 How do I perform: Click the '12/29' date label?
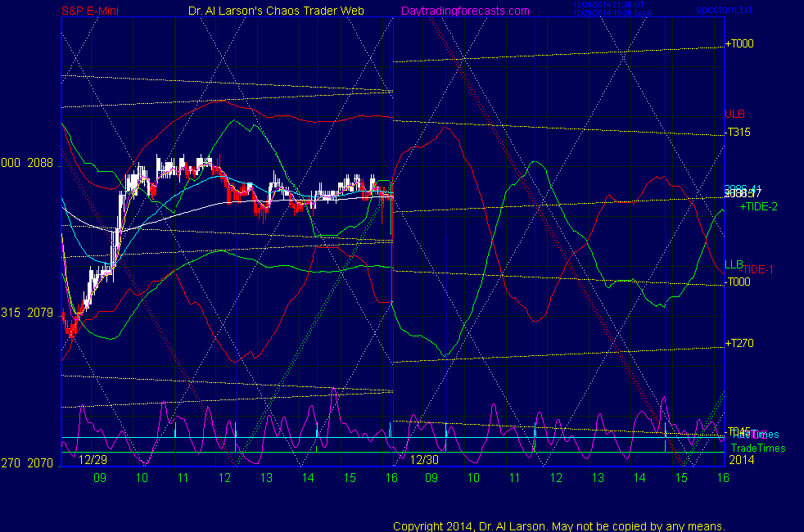click(x=93, y=460)
